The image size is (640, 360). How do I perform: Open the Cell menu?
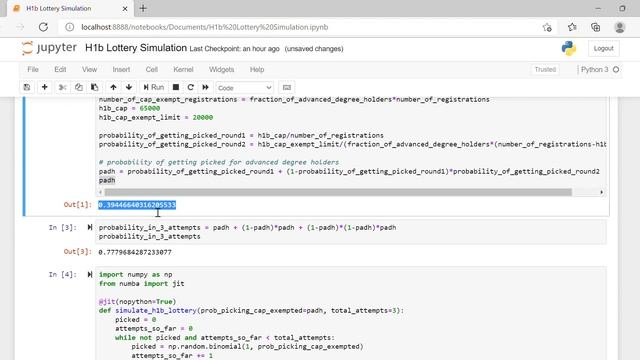point(151,69)
